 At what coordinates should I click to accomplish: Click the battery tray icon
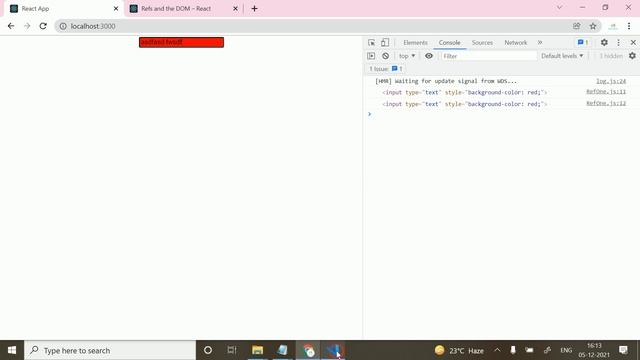[529, 350]
